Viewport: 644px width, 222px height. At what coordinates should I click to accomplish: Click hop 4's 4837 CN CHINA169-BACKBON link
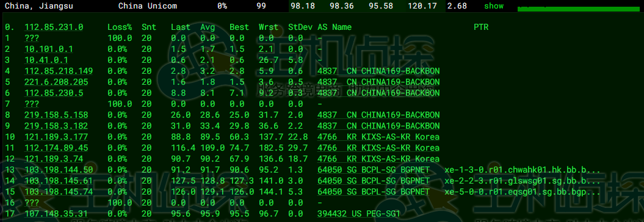pyautogui.click(x=378, y=71)
